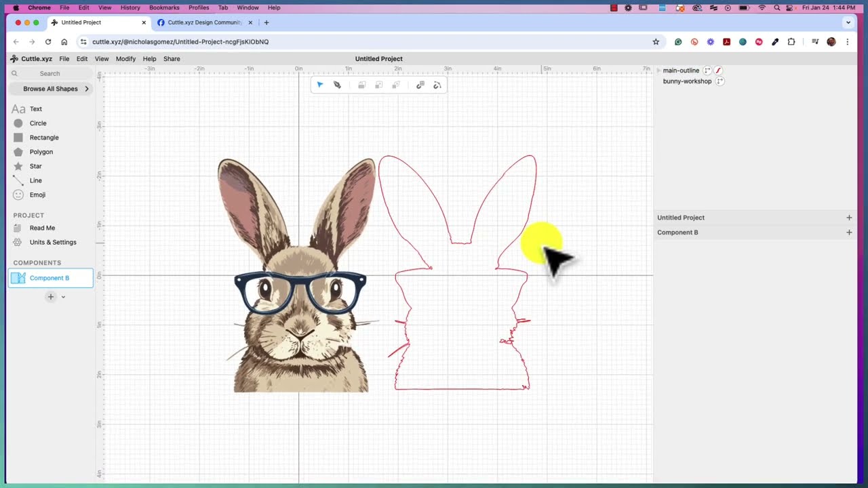Open a new Chrome tab
Image resolution: width=868 pixels, height=488 pixels.
[267, 22]
